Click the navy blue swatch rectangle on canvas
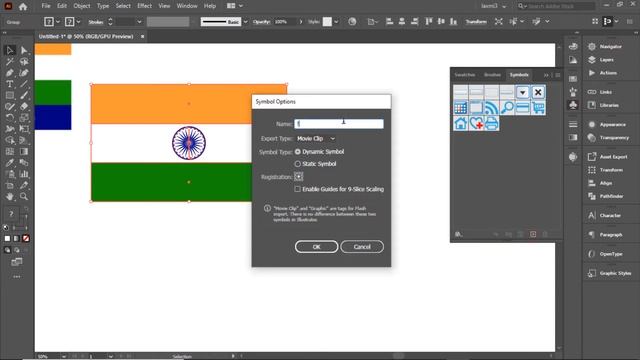The image size is (640, 360). pos(53,118)
